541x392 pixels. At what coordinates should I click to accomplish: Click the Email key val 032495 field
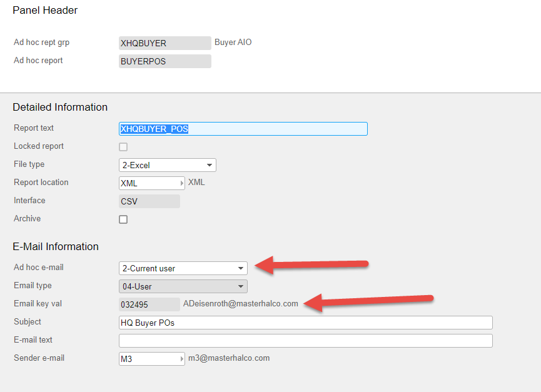(x=149, y=304)
